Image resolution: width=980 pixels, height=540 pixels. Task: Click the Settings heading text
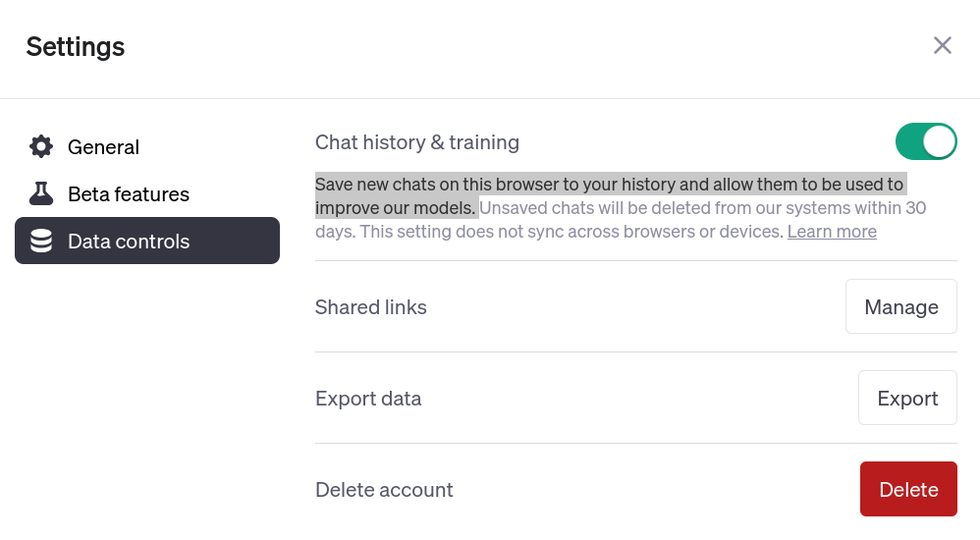pos(76,46)
